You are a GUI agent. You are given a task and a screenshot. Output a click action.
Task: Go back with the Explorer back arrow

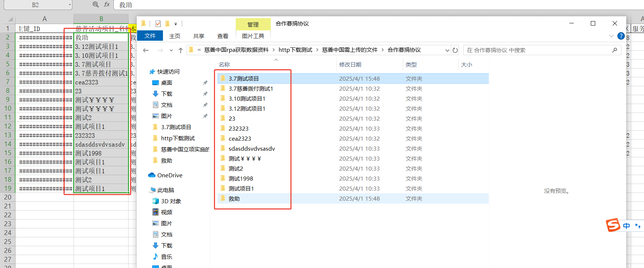point(146,50)
